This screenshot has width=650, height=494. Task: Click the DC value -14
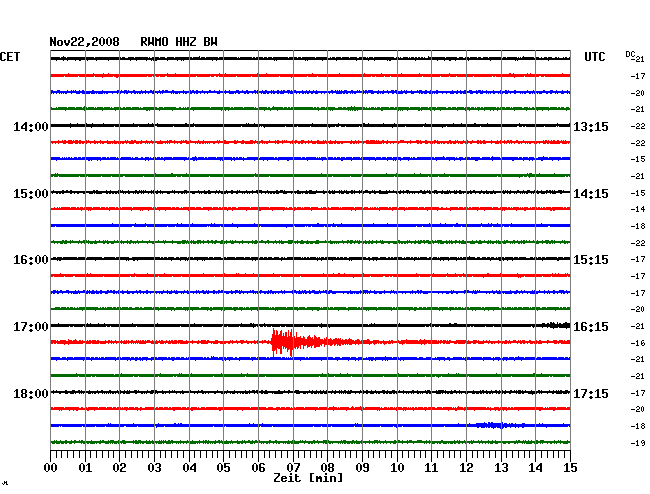click(638, 209)
